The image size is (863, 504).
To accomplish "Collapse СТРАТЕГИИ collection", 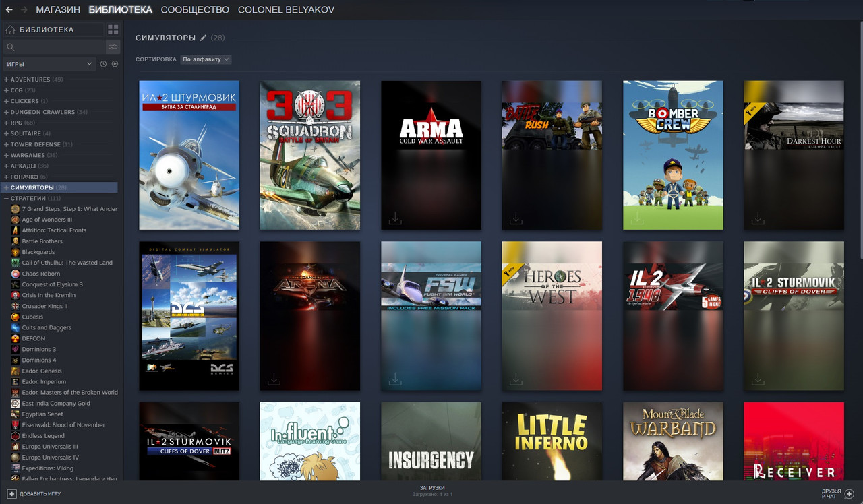I will [6, 198].
